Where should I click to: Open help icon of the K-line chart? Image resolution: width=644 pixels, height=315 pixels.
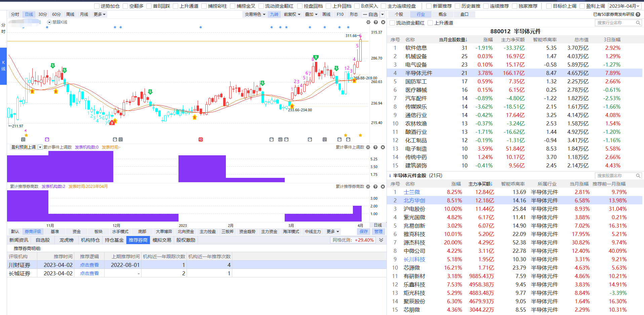tap(376, 22)
